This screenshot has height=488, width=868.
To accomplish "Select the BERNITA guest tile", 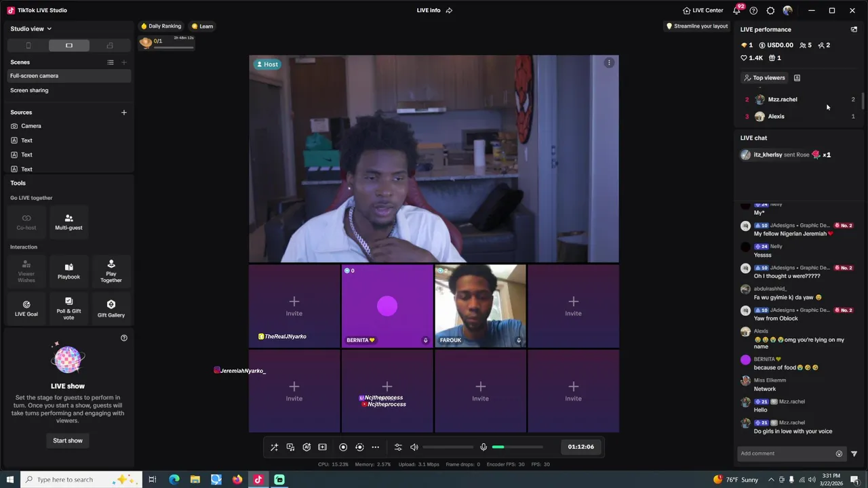I will click(x=387, y=306).
